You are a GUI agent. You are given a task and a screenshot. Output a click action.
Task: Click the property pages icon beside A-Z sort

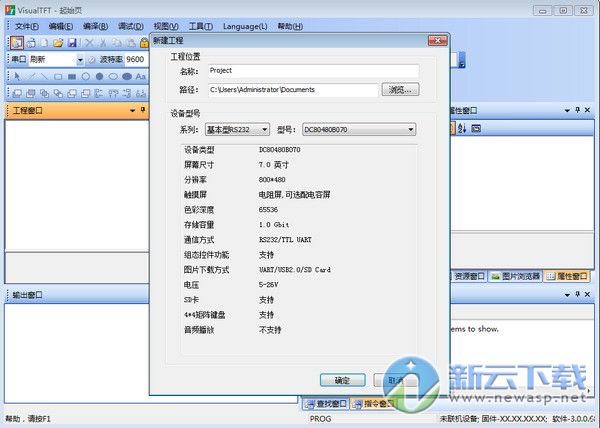[x=476, y=129]
